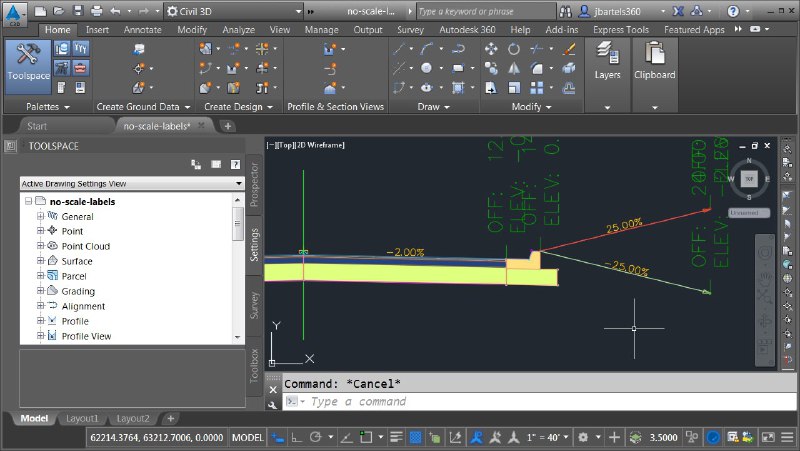Click the Array tool icon in Modify panel
Viewport: 800px width, 451px height.
[x=536, y=88]
